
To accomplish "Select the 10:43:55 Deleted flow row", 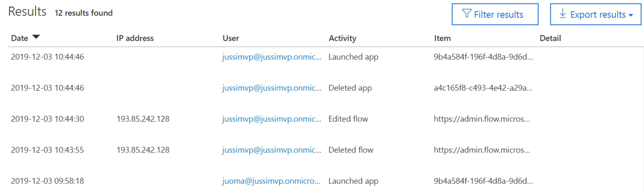I will pyautogui.click(x=322, y=150).
